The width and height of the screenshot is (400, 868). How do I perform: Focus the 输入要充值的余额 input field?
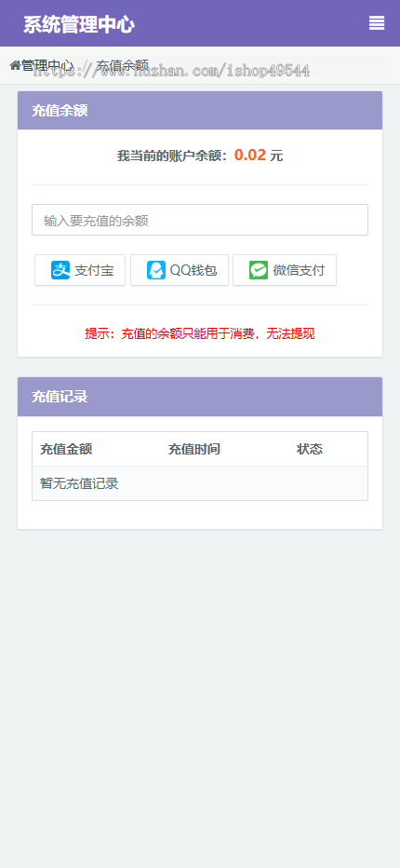pyautogui.click(x=200, y=220)
